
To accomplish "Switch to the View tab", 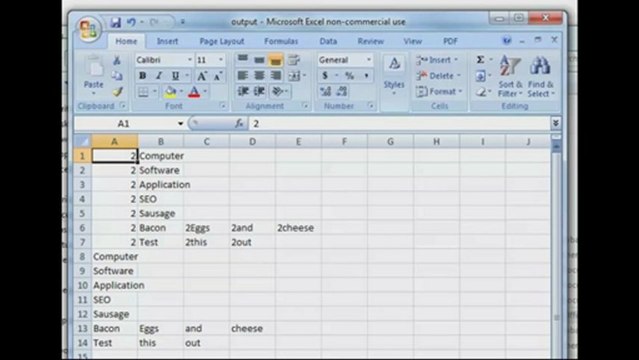I will click(x=412, y=41).
